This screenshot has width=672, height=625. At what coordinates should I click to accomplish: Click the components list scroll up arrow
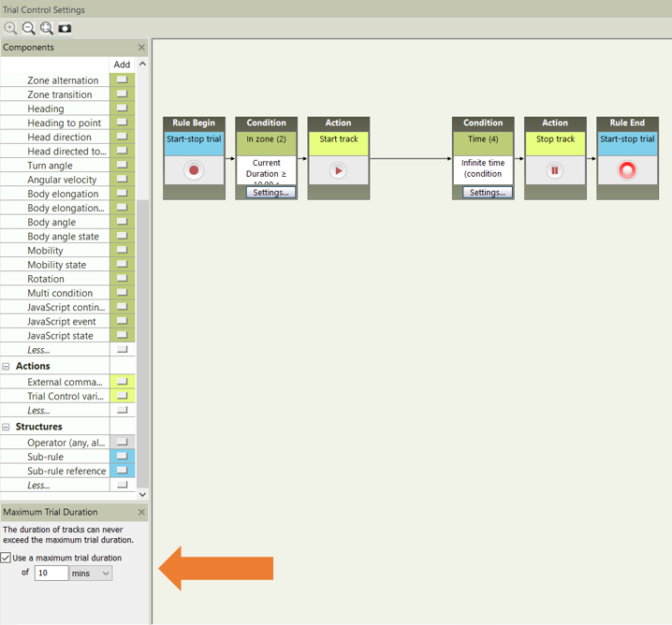click(142, 64)
